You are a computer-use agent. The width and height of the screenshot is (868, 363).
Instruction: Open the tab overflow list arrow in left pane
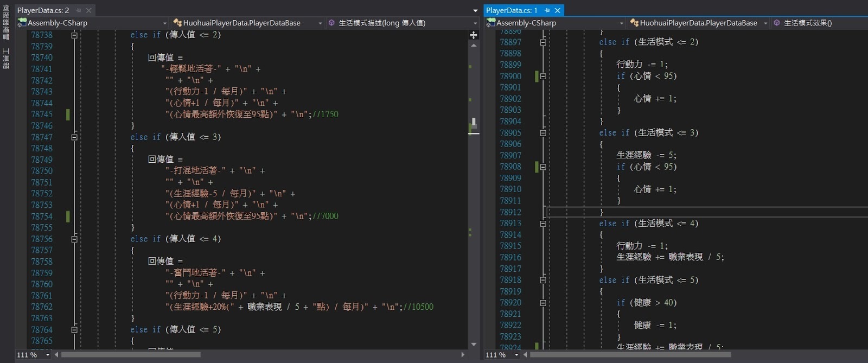(x=475, y=10)
